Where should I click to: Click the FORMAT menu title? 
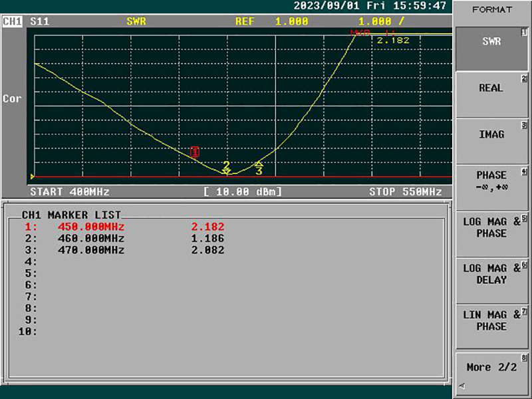pyautogui.click(x=492, y=9)
